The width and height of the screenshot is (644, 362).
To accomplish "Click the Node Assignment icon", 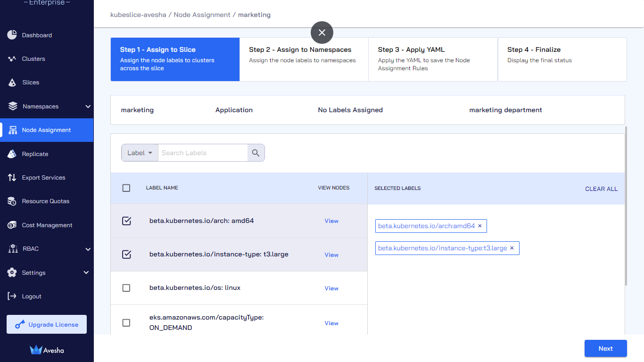I will [x=13, y=130].
